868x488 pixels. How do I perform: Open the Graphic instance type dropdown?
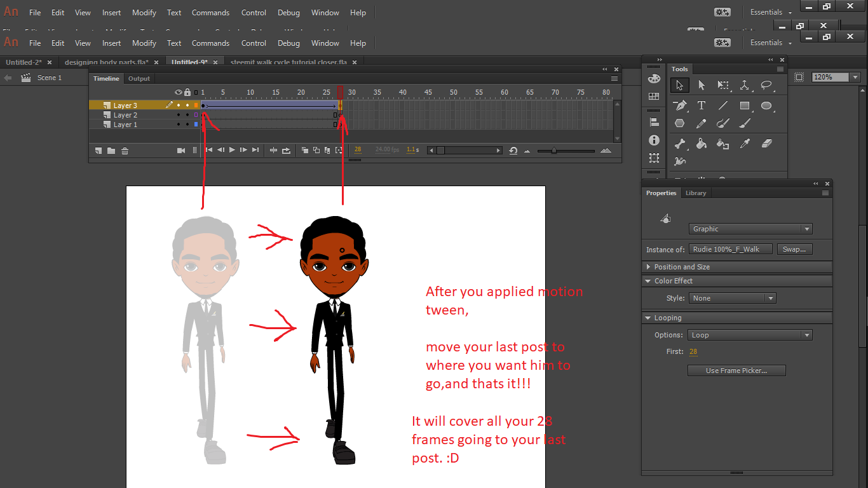750,229
